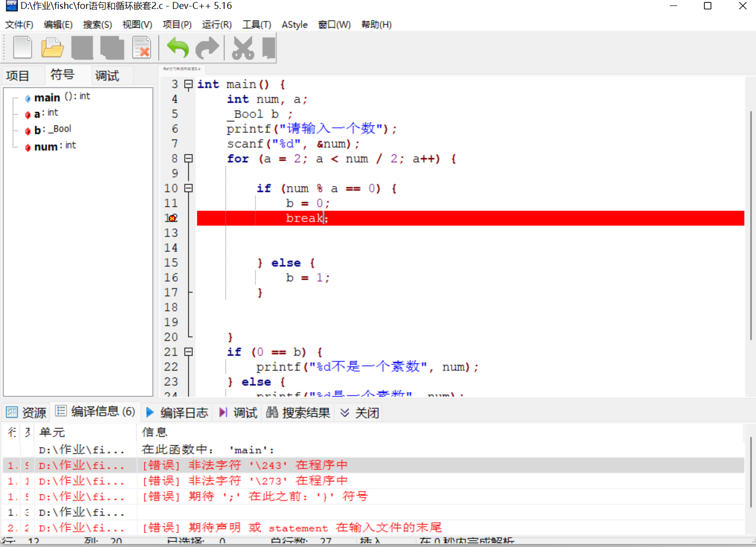Click the Copy icon next to scissors

pyautogui.click(x=269, y=48)
